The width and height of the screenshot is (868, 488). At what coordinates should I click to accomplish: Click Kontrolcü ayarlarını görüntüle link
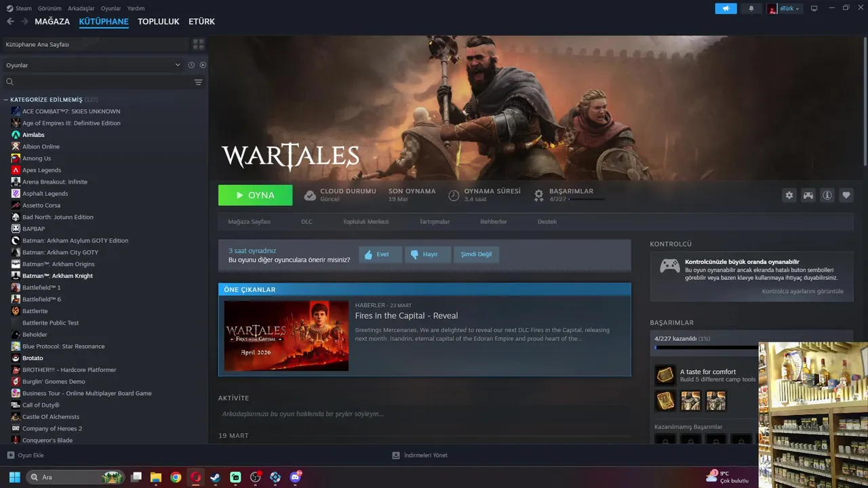pyautogui.click(x=802, y=291)
